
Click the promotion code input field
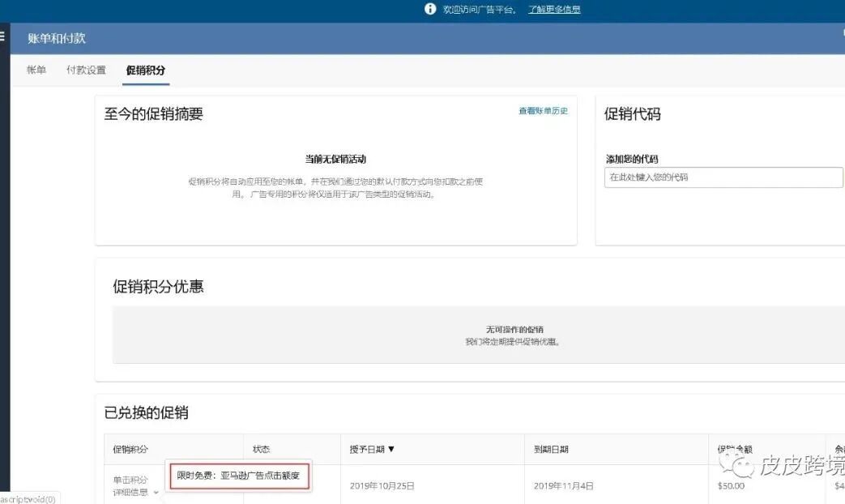point(723,177)
